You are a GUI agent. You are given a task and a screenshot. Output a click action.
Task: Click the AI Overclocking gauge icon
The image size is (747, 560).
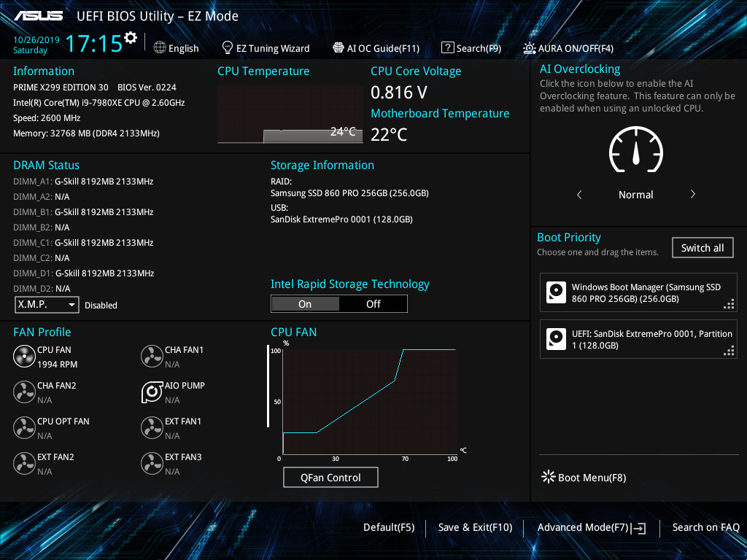[636, 149]
